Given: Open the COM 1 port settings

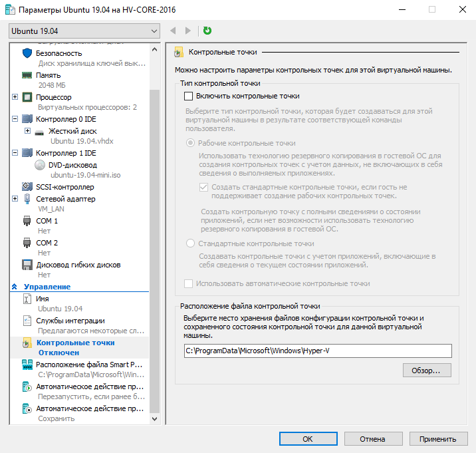Looking at the screenshot, I should 47,221.
